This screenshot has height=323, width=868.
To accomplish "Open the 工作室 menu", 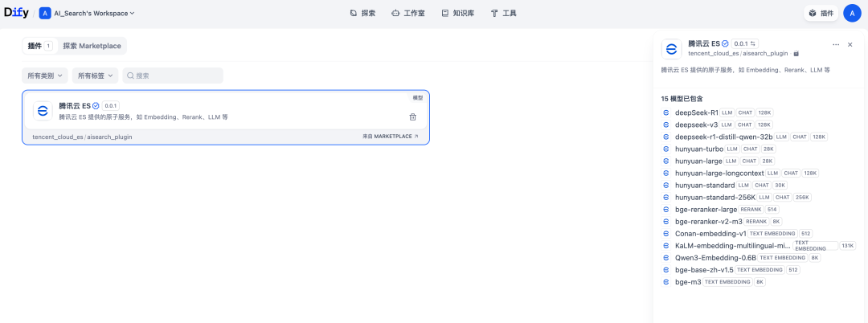I will pyautogui.click(x=408, y=14).
